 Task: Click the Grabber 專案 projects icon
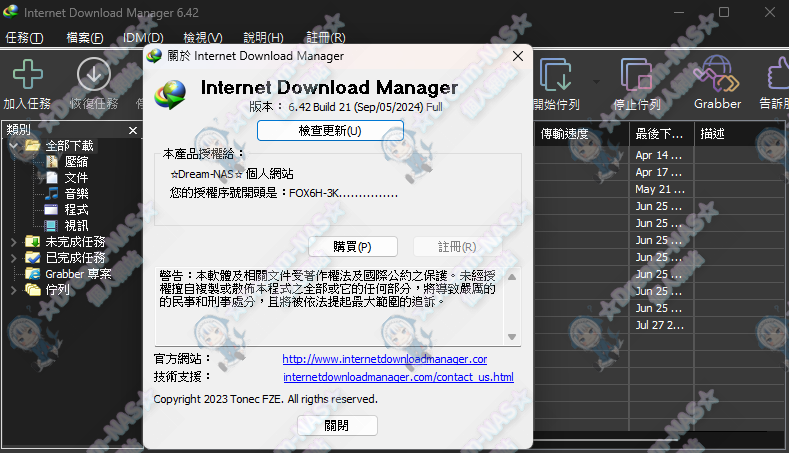point(33,274)
